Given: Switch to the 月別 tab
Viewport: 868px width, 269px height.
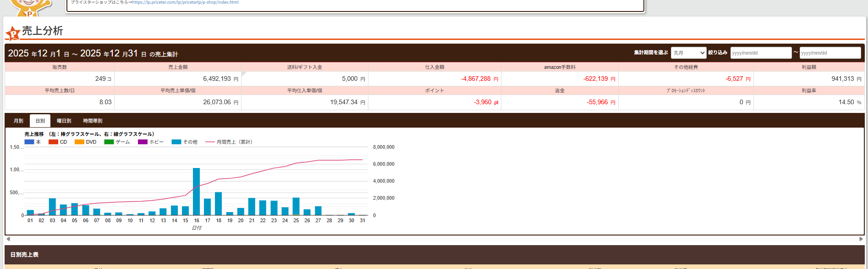Looking at the screenshot, I should coord(18,121).
